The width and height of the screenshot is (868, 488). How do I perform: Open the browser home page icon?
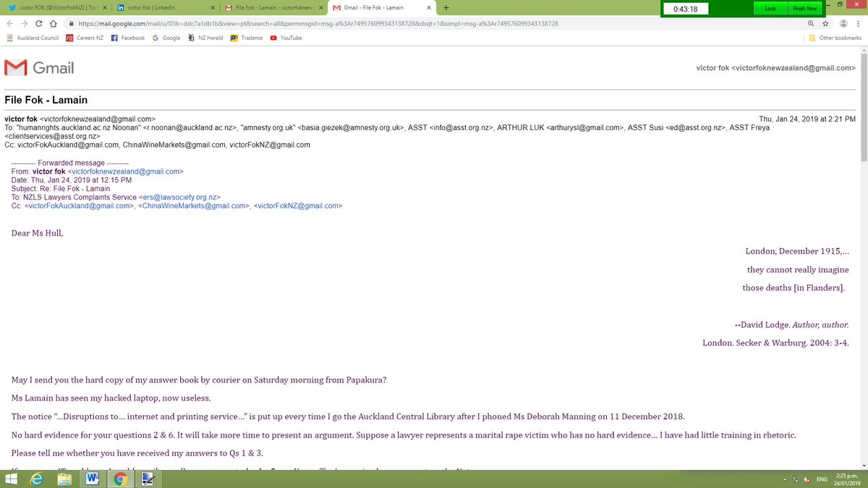pos(55,23)
